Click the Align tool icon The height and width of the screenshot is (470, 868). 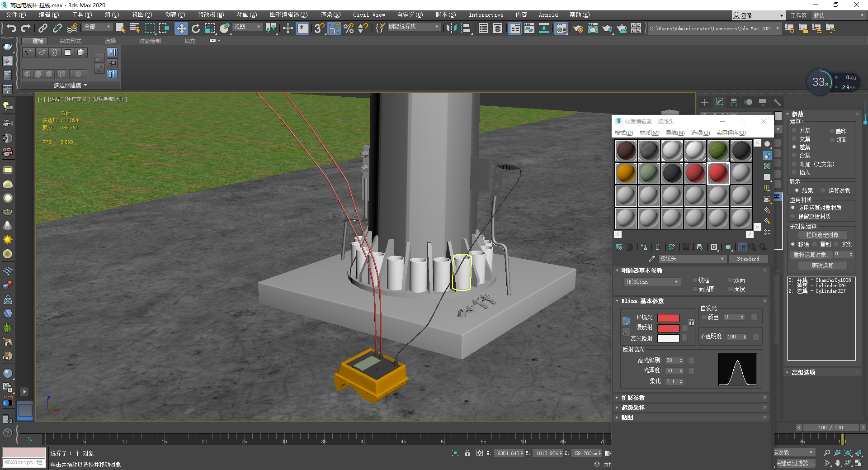466,28
